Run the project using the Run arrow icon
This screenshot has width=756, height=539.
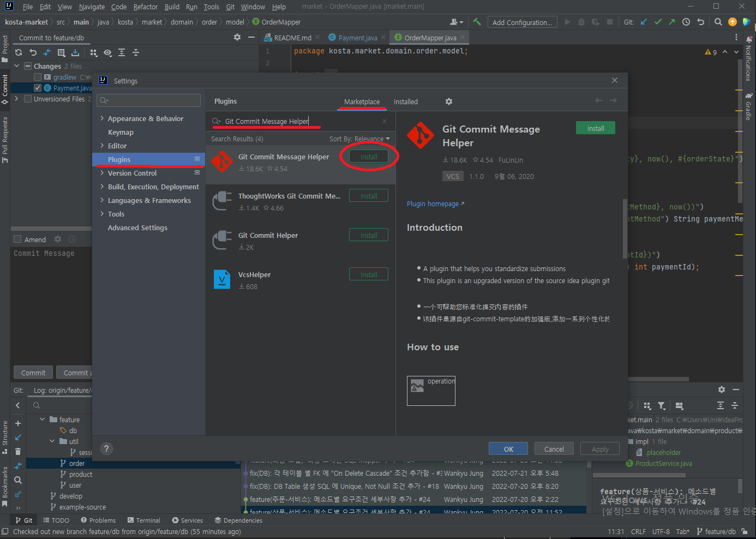566,22
